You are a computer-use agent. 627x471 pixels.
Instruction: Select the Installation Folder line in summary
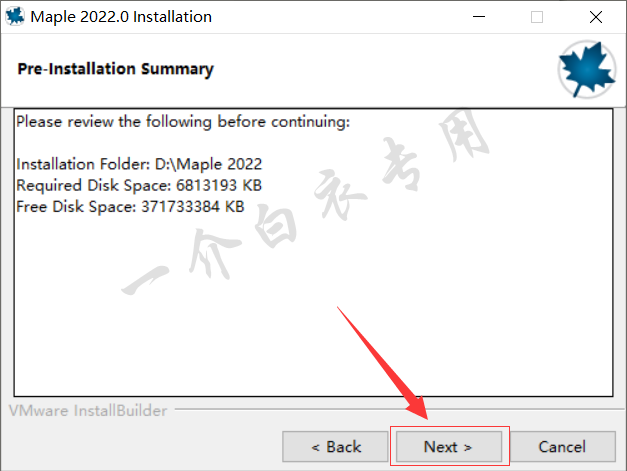139,164
